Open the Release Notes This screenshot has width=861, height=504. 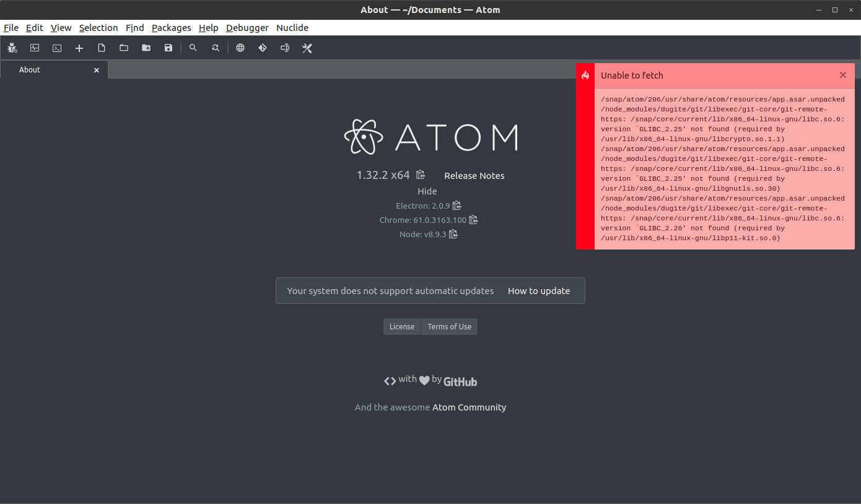pos(474,176)
